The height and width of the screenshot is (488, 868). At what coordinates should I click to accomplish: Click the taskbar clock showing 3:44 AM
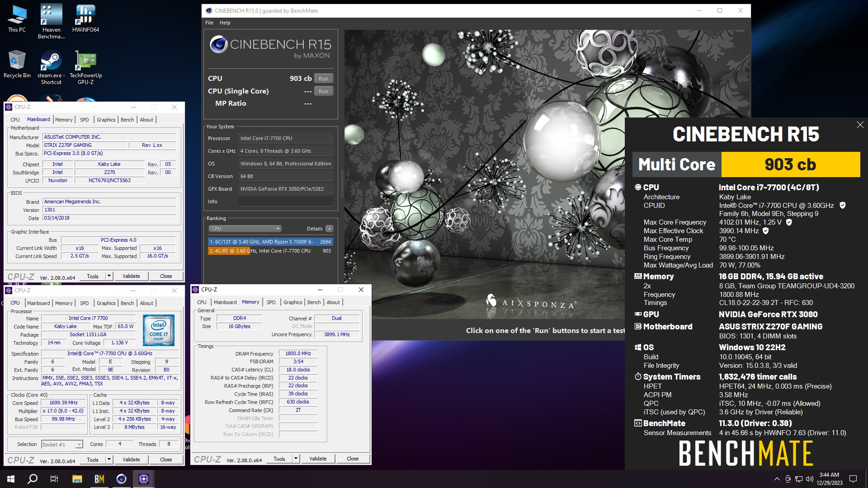click(x=829, y=479)
